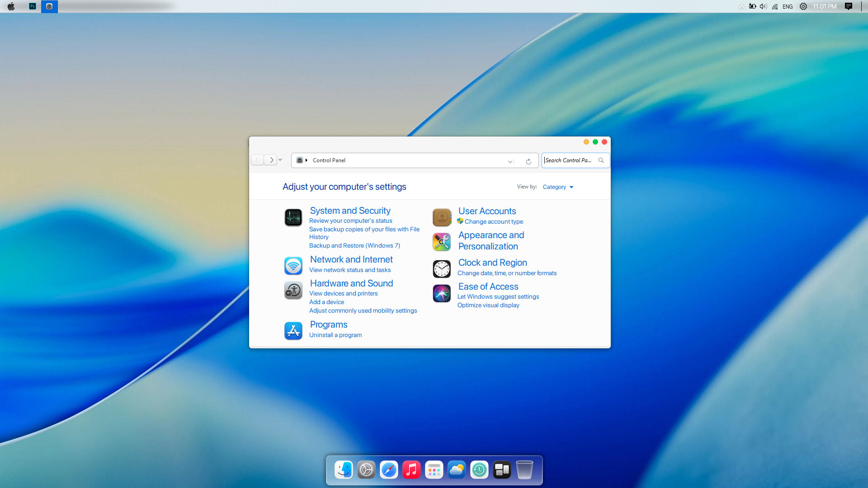Open recent locations dropdown next to Forward
This screenshot has height=488, width=868.
pyautogui.click(x=280, y=160)
